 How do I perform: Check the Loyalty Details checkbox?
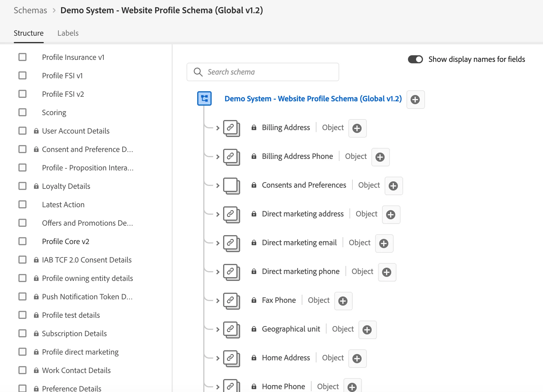pyautogui.click(x=22, y=186)
